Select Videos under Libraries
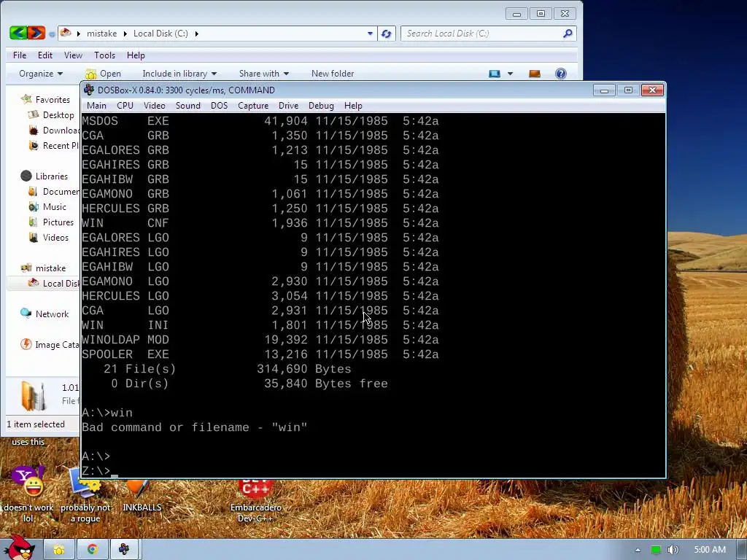 click(49, 237)
